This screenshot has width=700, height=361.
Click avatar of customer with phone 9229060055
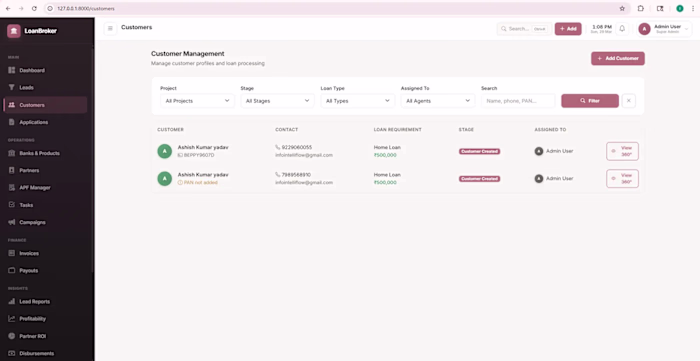pos(165,151)
